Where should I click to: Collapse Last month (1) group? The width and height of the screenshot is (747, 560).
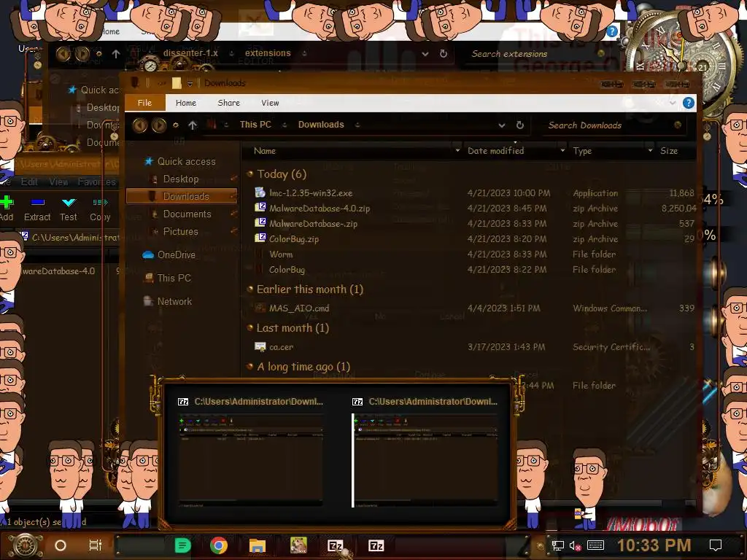(250, 327)
